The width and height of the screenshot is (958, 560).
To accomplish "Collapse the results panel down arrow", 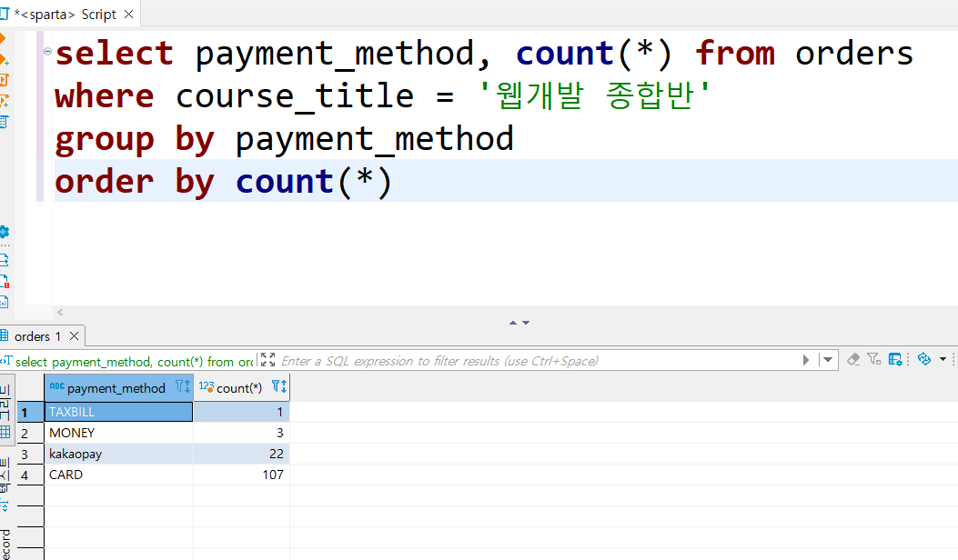I will coord(526,323).
